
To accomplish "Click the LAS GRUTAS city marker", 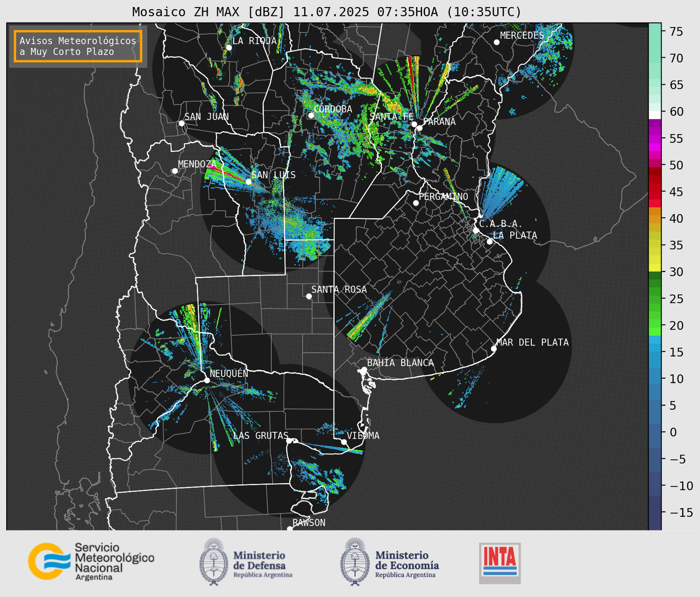I will (x=289, y=441).
